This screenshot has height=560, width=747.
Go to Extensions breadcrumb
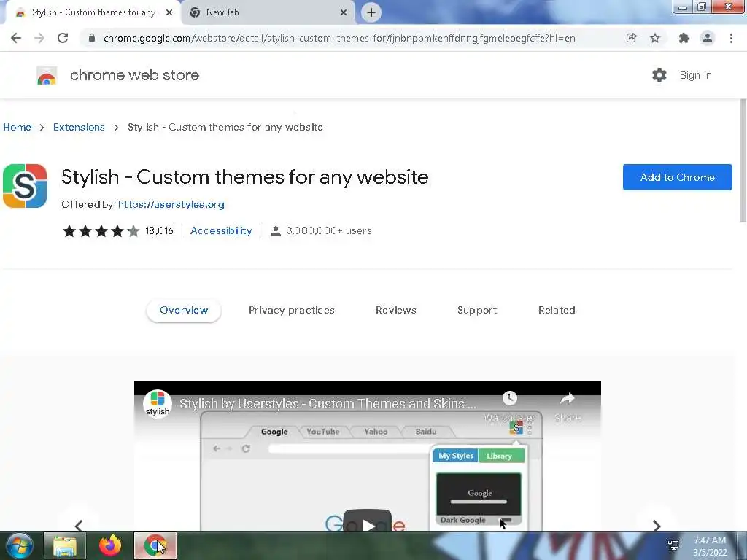tap(79, 127)
